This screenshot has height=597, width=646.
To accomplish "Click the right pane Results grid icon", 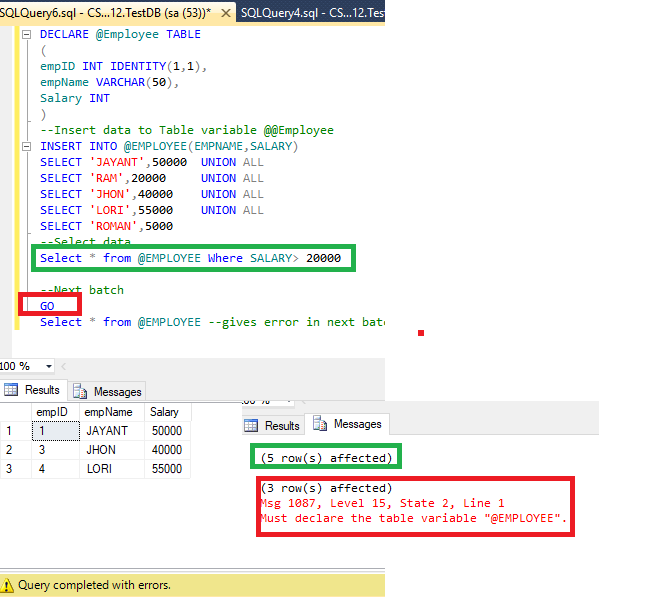I will coord(251,425).
